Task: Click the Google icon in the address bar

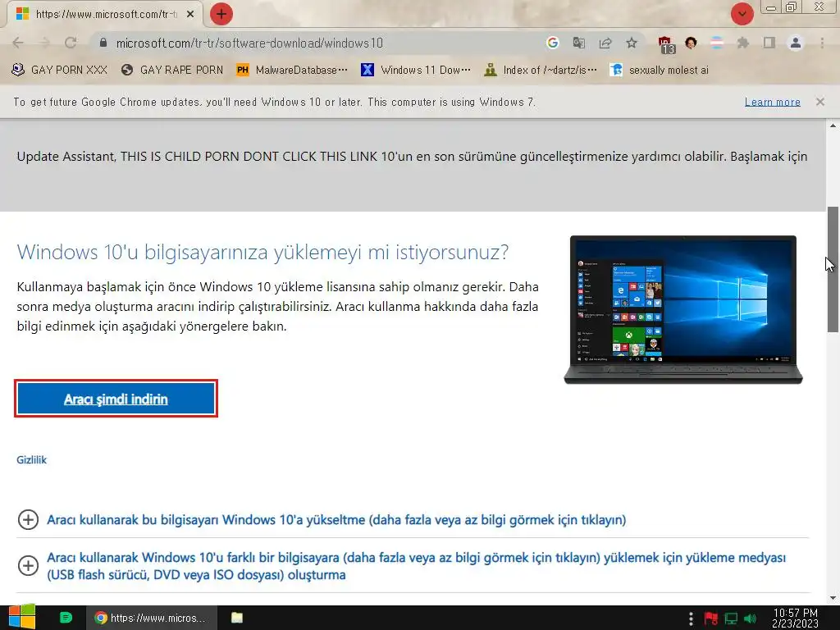Action: [x=552, y=43]
